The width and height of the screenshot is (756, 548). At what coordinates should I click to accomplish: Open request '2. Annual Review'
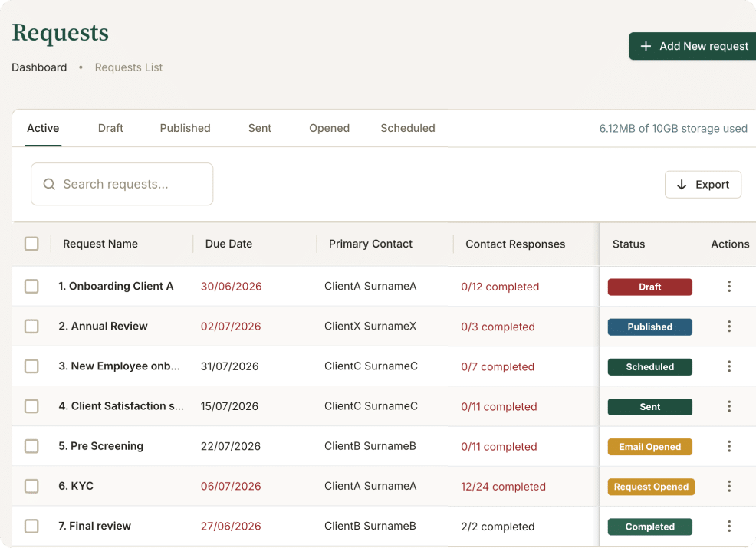click(104, 327)
